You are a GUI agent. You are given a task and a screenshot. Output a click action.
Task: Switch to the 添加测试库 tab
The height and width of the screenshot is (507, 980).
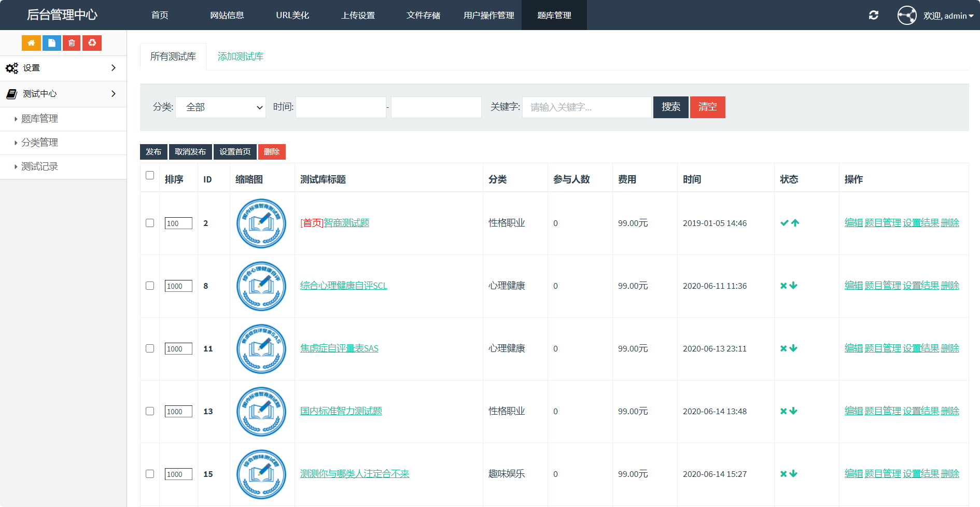(x=240, y=57)
